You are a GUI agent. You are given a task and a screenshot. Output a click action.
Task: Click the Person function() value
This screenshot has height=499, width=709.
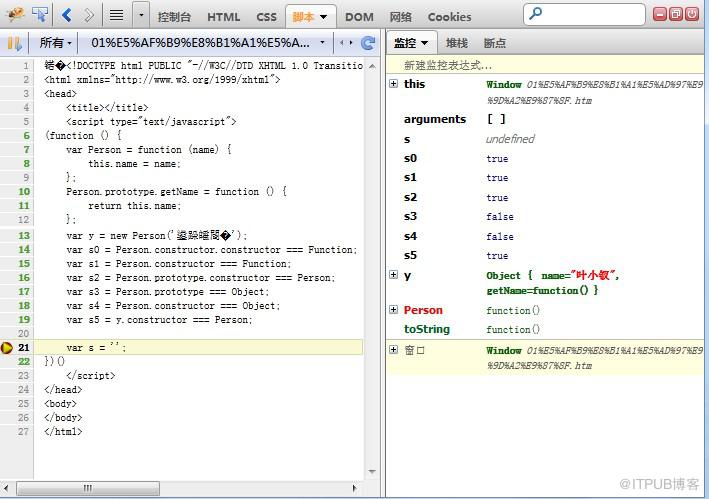[x=513, y=311]
